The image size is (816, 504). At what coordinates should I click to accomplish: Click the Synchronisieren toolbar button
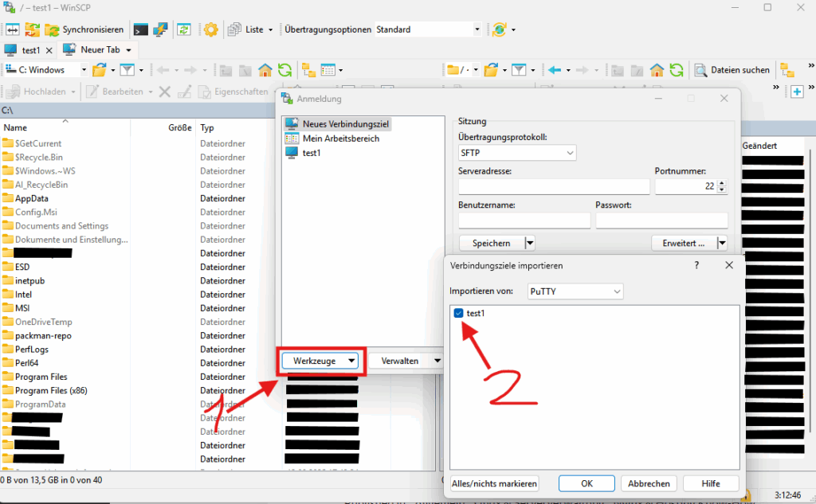pyautogui.click(x=84, y=29)
